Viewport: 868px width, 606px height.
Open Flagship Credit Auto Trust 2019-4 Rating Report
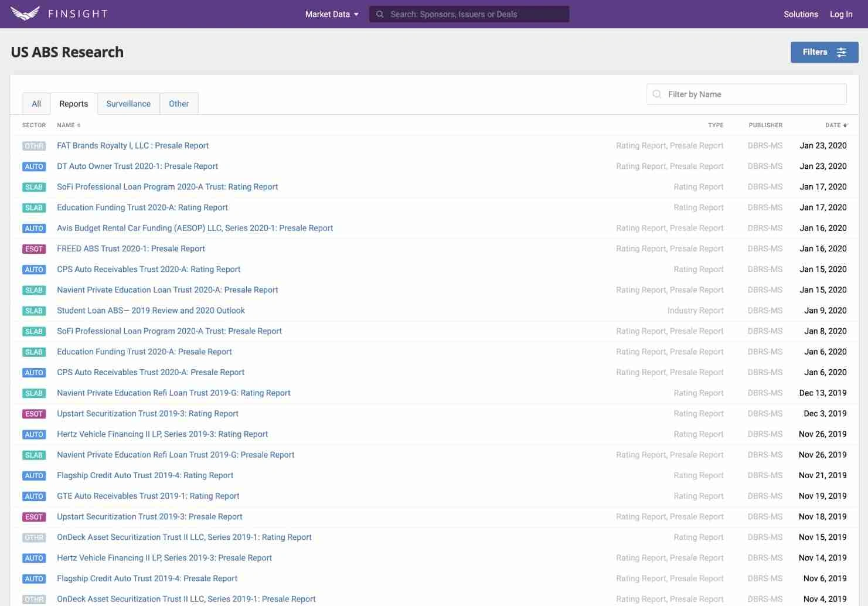(x=145, y=475)
